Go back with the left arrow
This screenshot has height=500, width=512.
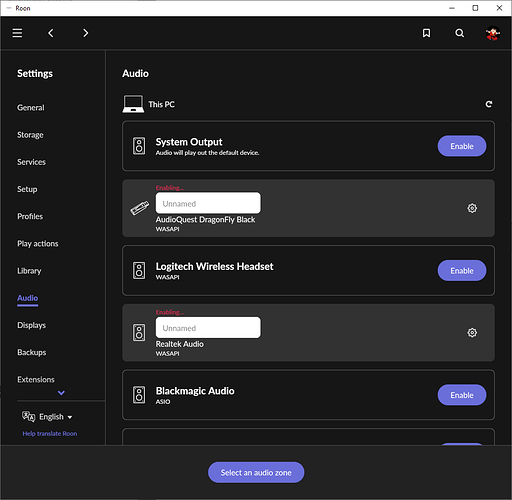tap(51, 33)
